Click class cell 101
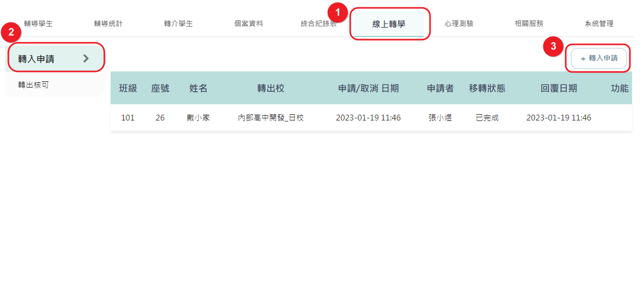The image size is (644, 304). (x=128, y=118)
